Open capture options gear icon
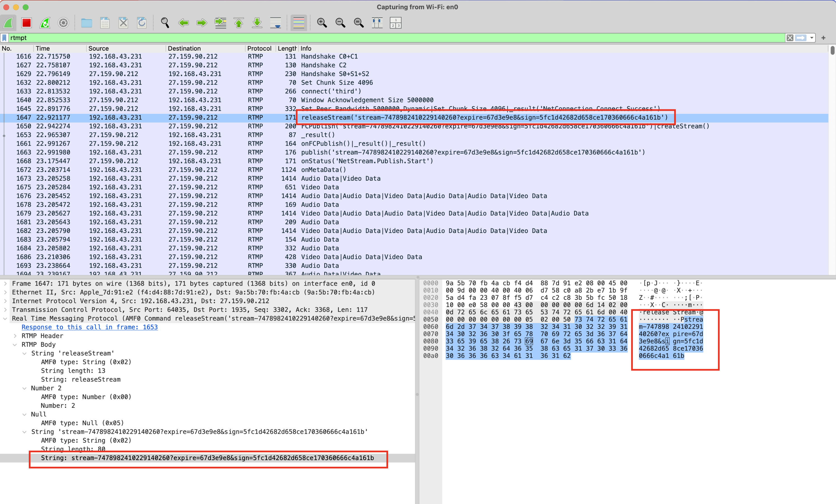Image resolution: width=836 pixels, height=504 pixels. pyautogui.click(x=63, y=23)
